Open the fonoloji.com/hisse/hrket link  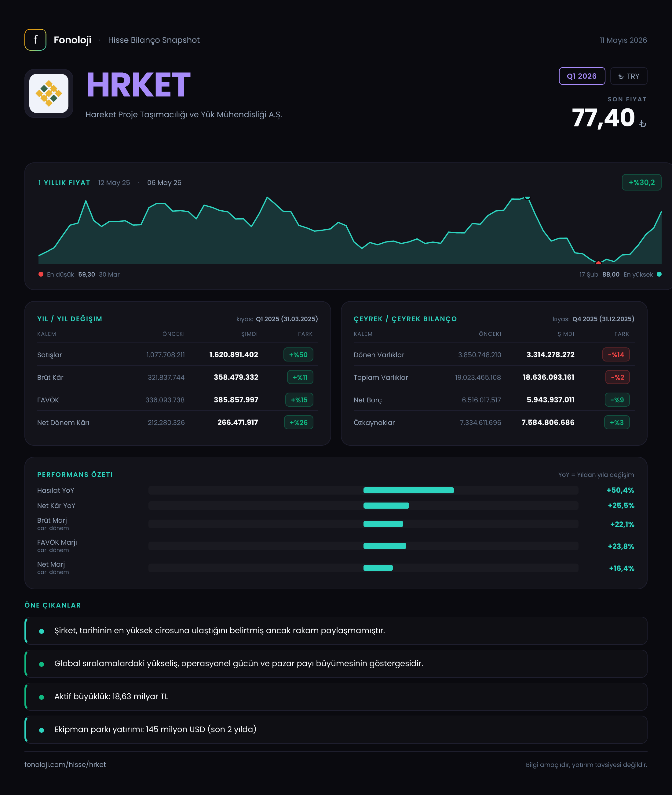(65, 764)
